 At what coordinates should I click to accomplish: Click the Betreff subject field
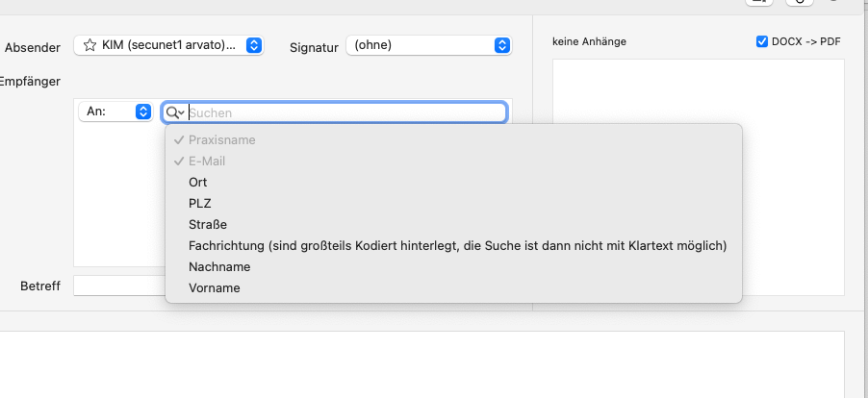(119, 286)
